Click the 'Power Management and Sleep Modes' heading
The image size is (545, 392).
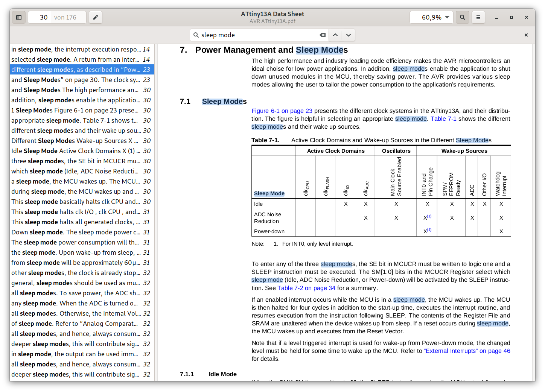pyautogui.click(x=271, y=50)
